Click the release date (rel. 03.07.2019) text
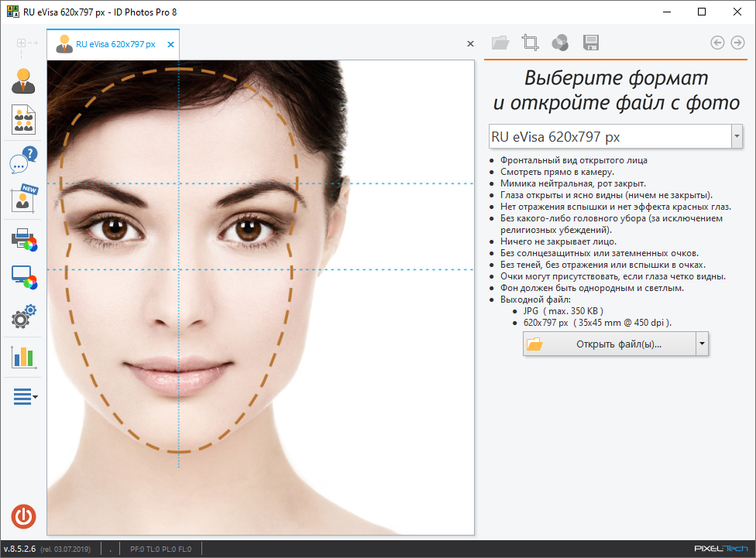The height and width of the screenshot is (558, 756). 65,549
